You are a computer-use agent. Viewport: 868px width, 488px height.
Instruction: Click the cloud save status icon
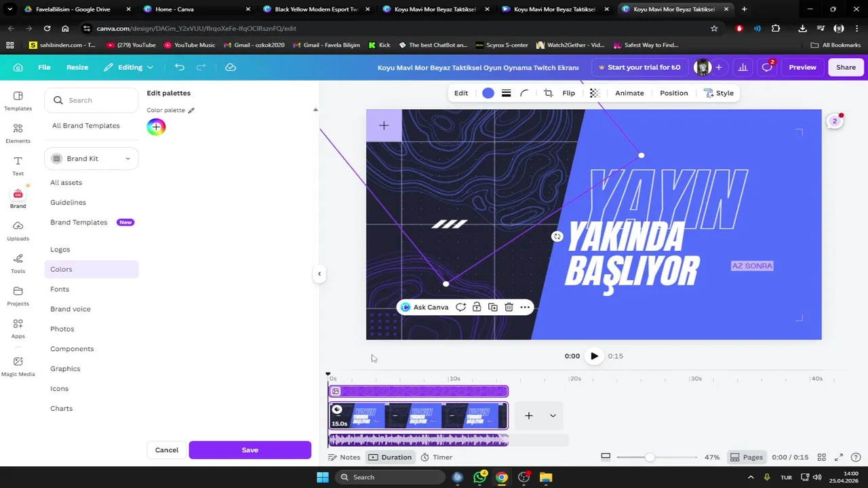pos(231,67)
